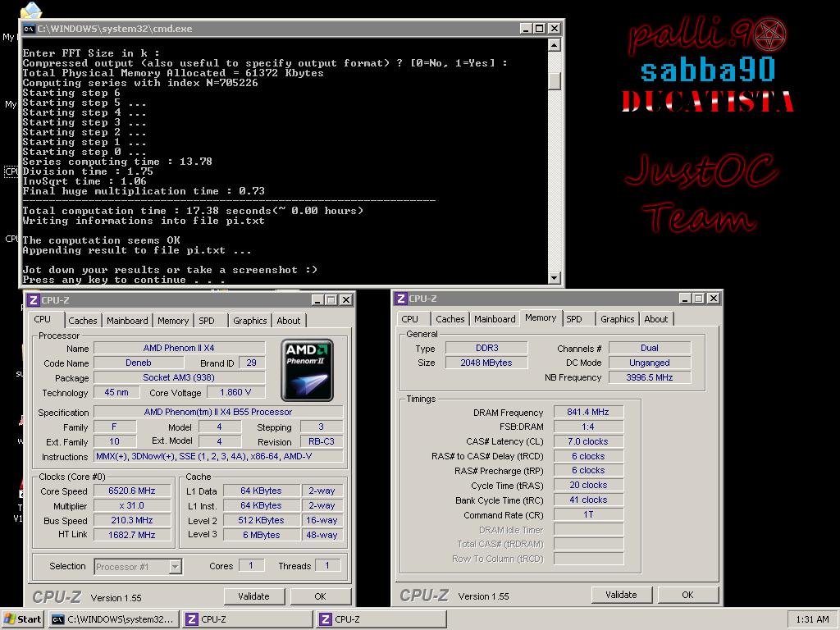Screen dimensions: 840x630
Task: Click the Command Rate value 1T
Action: 588,514
